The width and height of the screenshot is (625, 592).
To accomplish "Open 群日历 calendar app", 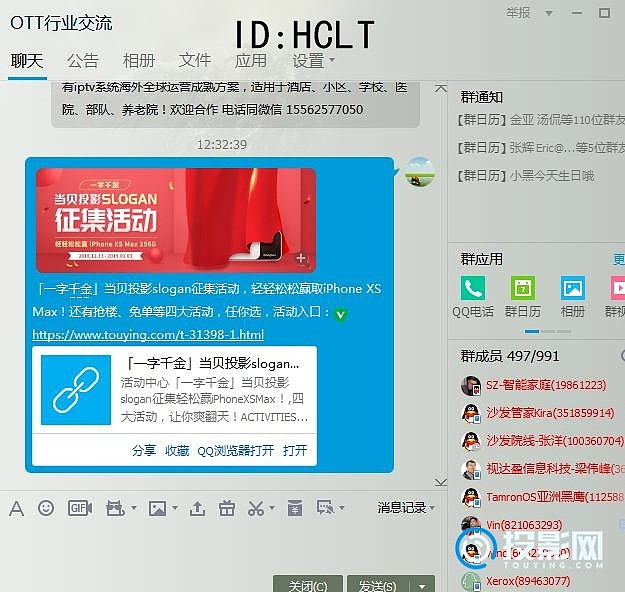I will (523, 288).
